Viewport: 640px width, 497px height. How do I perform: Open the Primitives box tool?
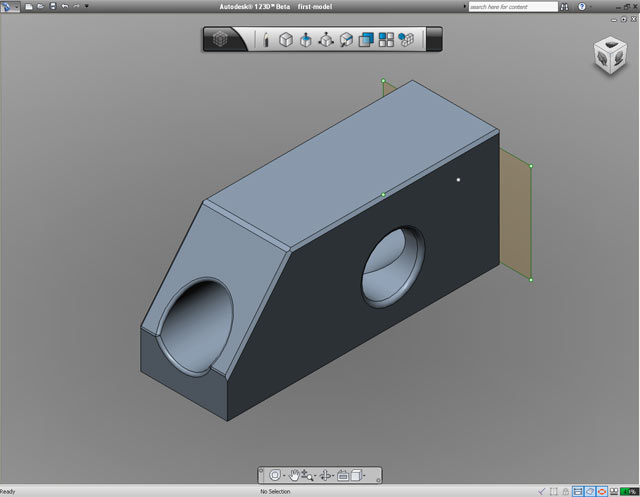click(286, 40)
